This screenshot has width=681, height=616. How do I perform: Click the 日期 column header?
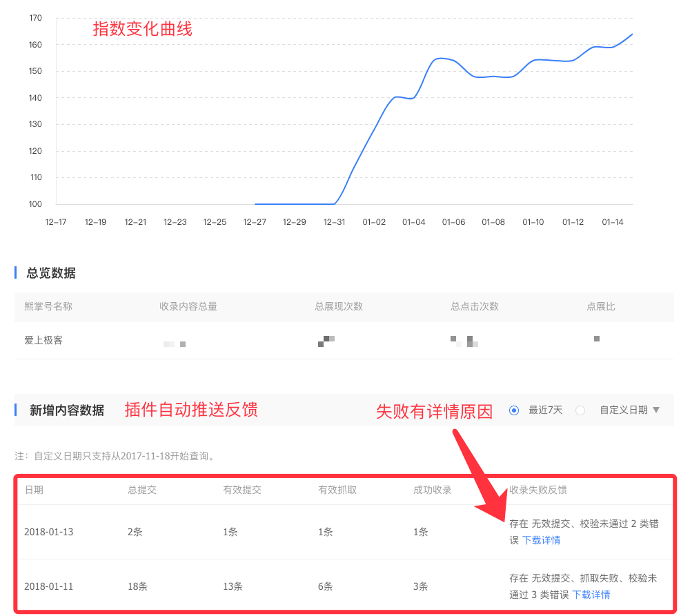(x=34, y=490)
